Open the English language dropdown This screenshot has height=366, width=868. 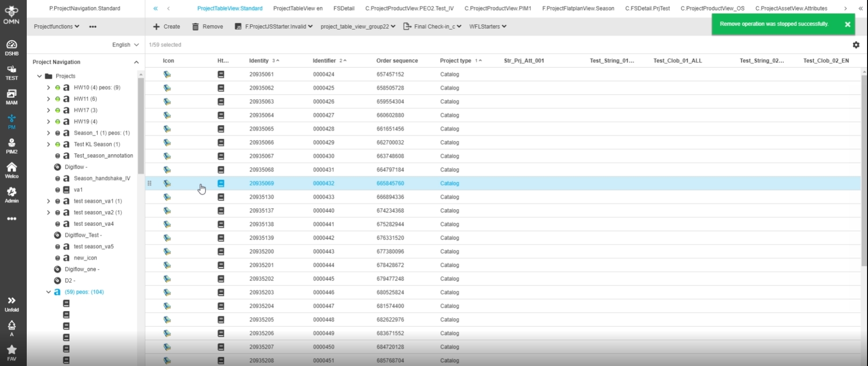pos(125,45)
